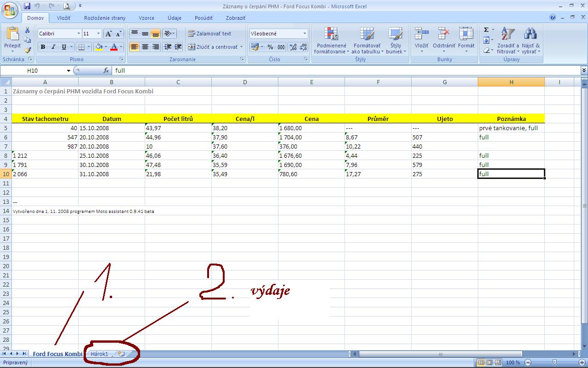588x368 pixels.
Task: Switch to the Vzorce ribbon tab
Action: point(147,18)
